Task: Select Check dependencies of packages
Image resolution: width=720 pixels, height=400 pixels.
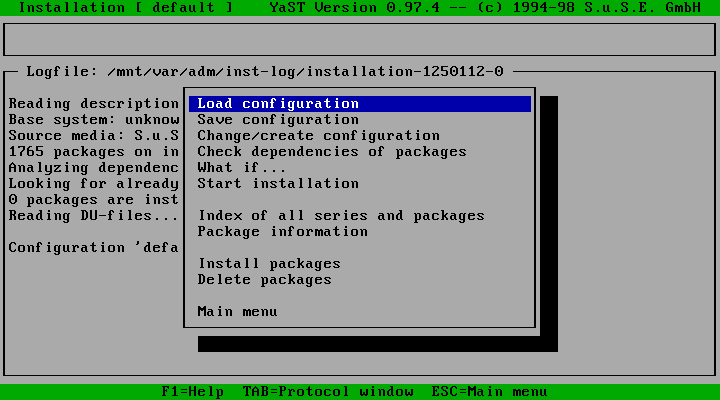Action: [x=332, y=152]
